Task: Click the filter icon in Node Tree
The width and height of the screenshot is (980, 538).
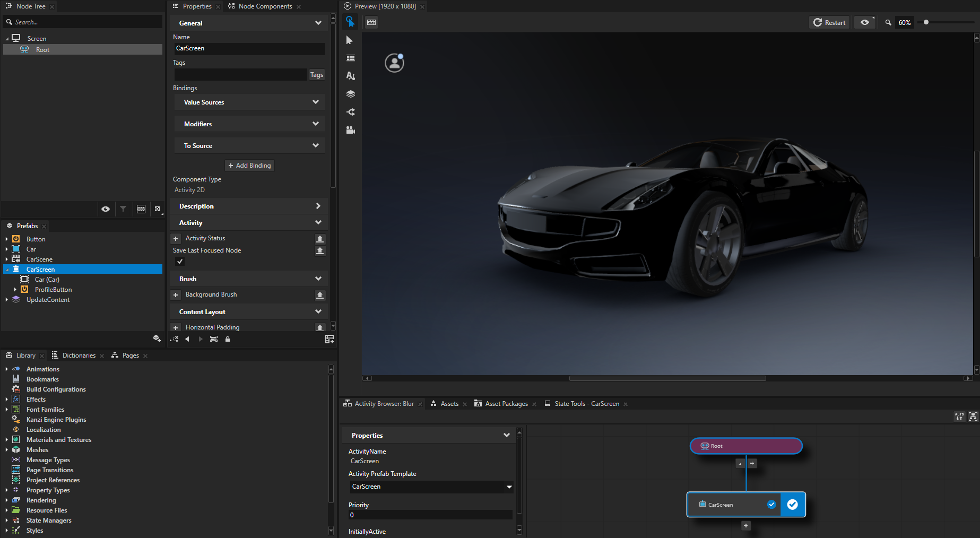Action: [x=123, y=209]
